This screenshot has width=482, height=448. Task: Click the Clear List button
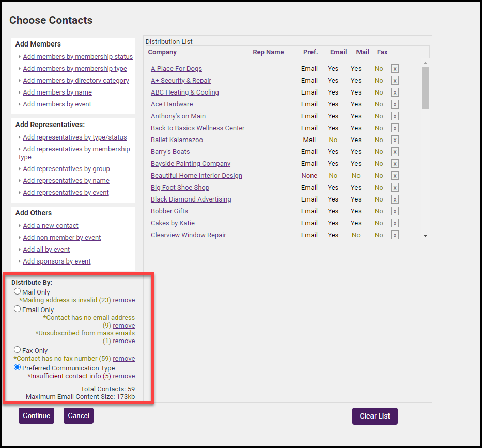tap(375, 416)
